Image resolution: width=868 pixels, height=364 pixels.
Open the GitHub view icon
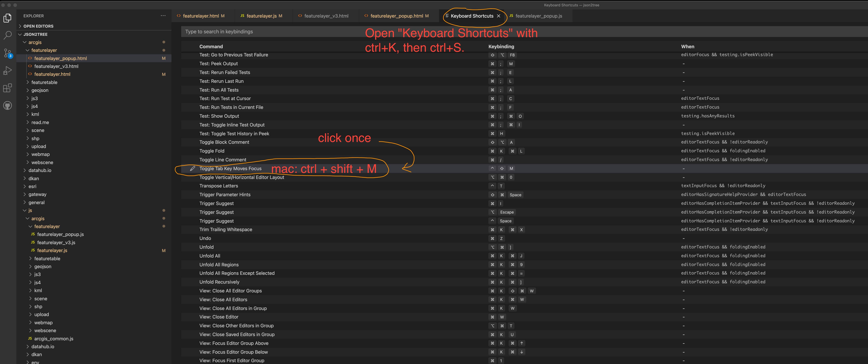(7, 106)
